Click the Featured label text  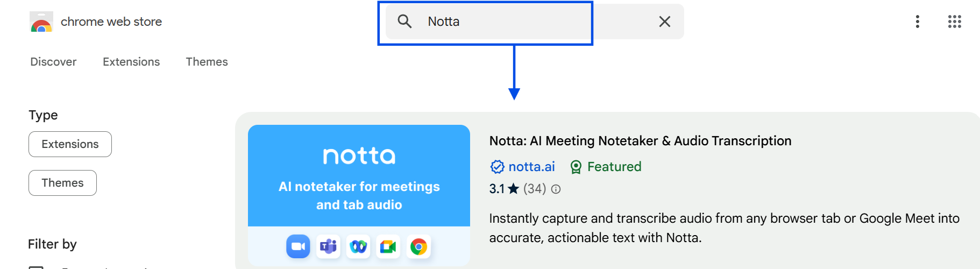[x=614, y=167]
